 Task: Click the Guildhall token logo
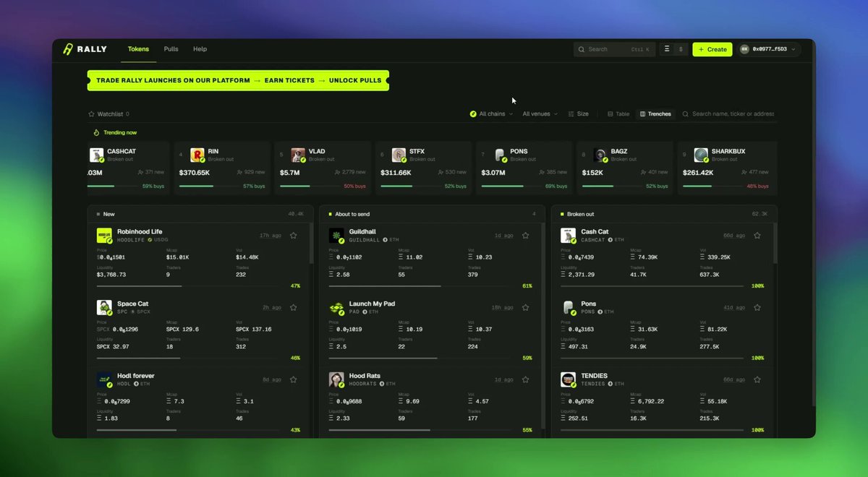336,236
